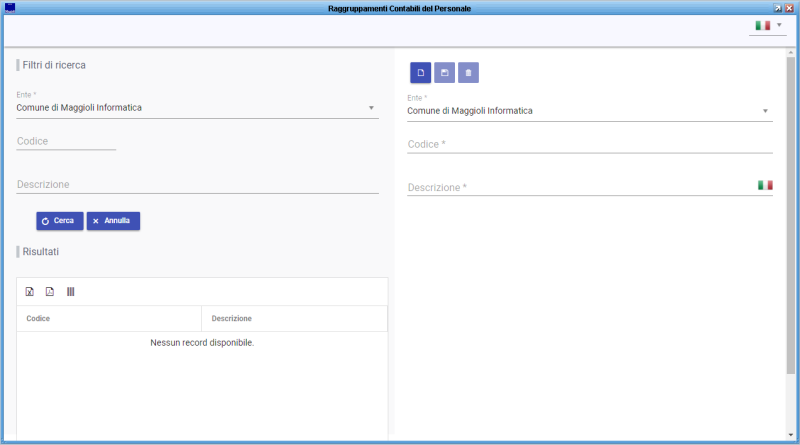Close the Raggruppamenti Contabili window
The image size is (800, 445).
pos(789,8)
